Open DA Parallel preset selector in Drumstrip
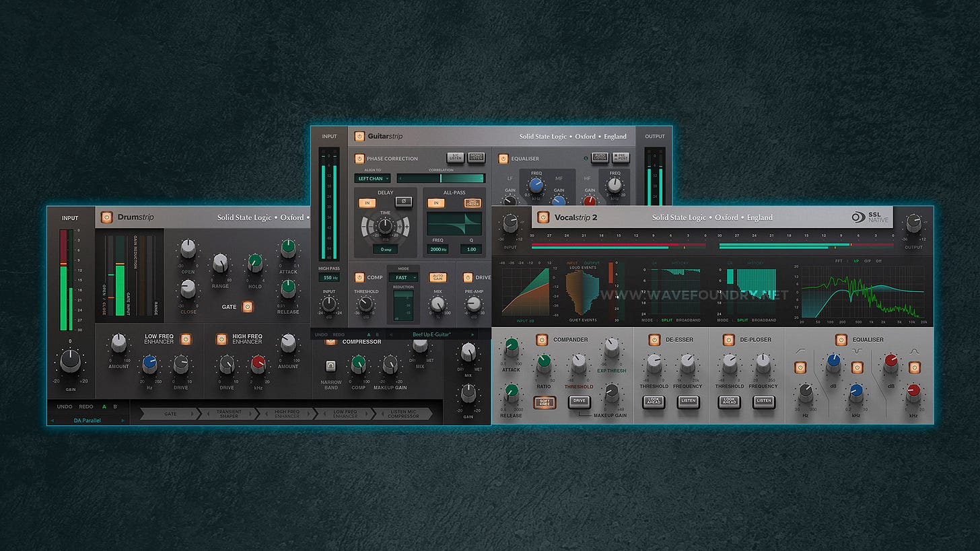This screenshot has width=980, height=551. 87,420
